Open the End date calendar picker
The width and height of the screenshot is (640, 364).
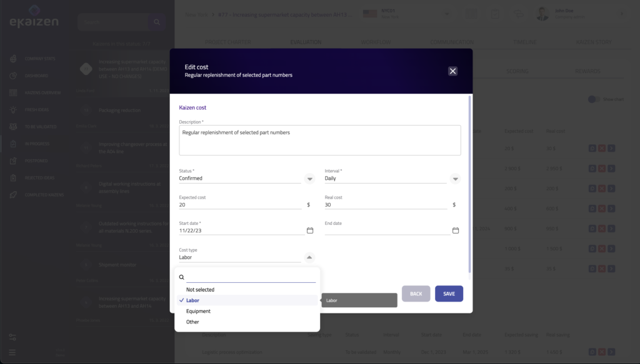[456, 230]
